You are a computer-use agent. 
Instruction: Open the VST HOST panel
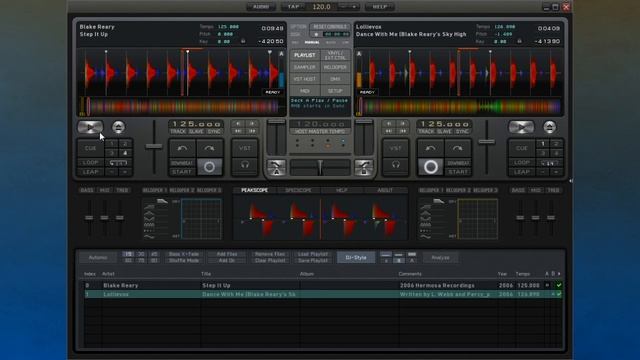pyautogui.click(x=305, y=79)
